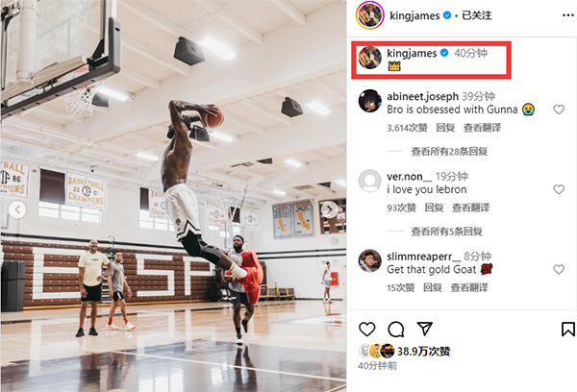Reply to abineet.joseph's comment

pyautogui.click(x=445, y=128)
